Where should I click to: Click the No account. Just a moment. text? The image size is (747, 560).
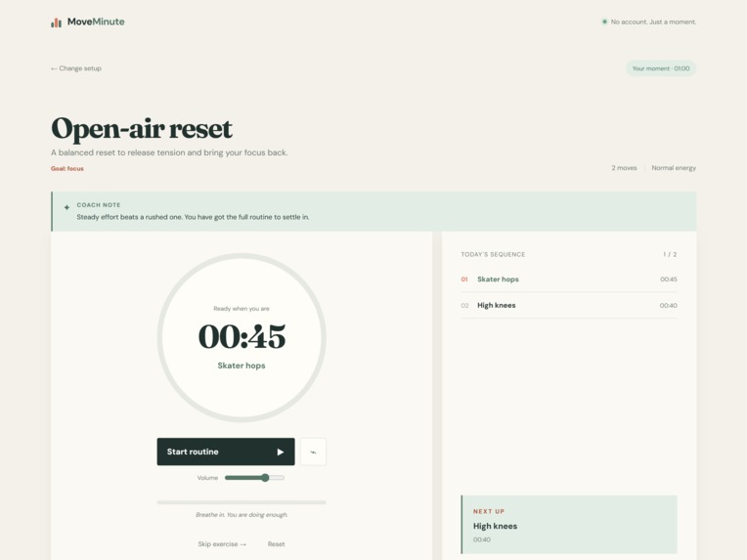point(653,22)
